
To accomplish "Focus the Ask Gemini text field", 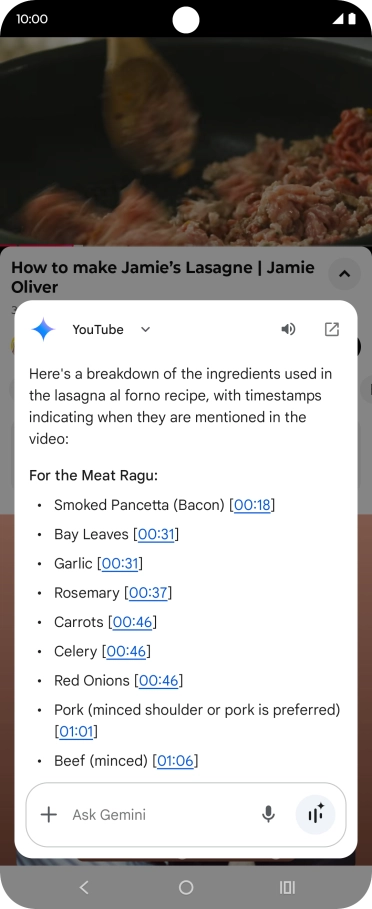I will click(x=162, y=815).
